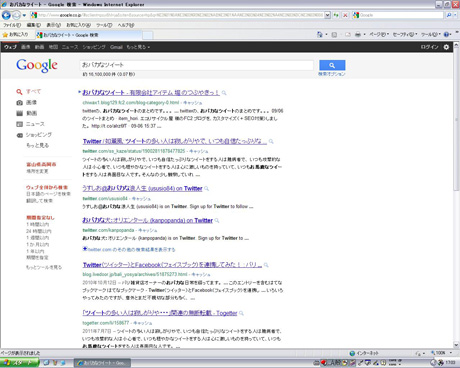This screenshot has width=460, height=368.
Task: Select the ショッピング tag icon in sidebar
Action: [x=19, y=135]
